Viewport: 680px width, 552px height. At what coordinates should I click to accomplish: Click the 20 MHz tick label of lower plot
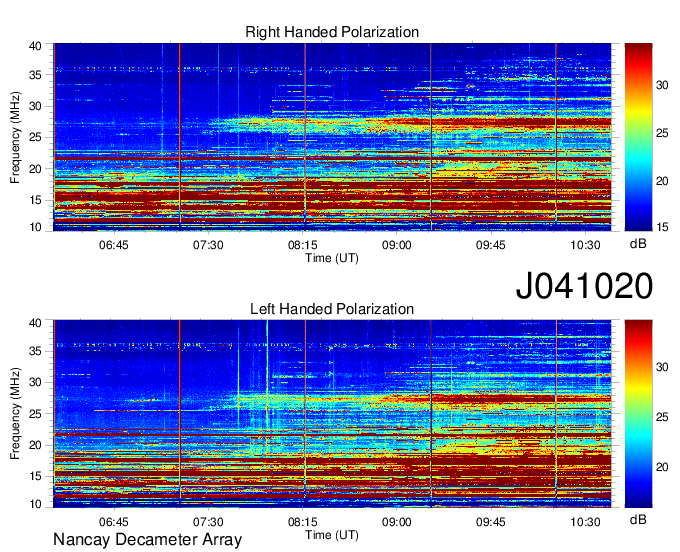(x=35, y=445)
